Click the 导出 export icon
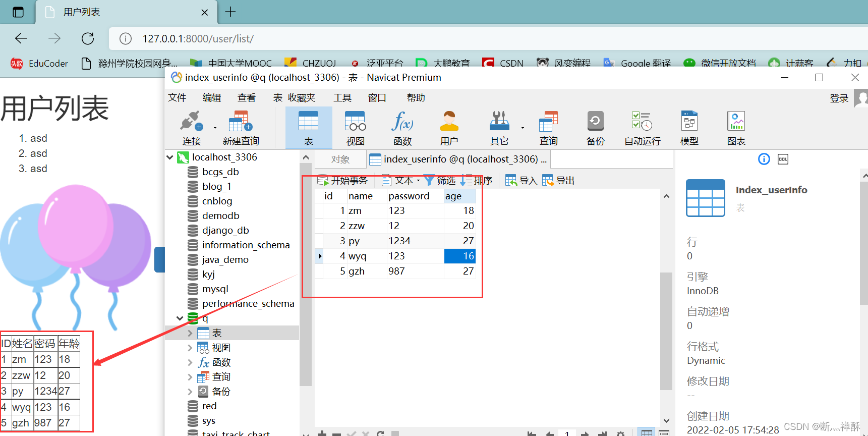This screenshot has width=868, height=436. click(x=548, y=180)
